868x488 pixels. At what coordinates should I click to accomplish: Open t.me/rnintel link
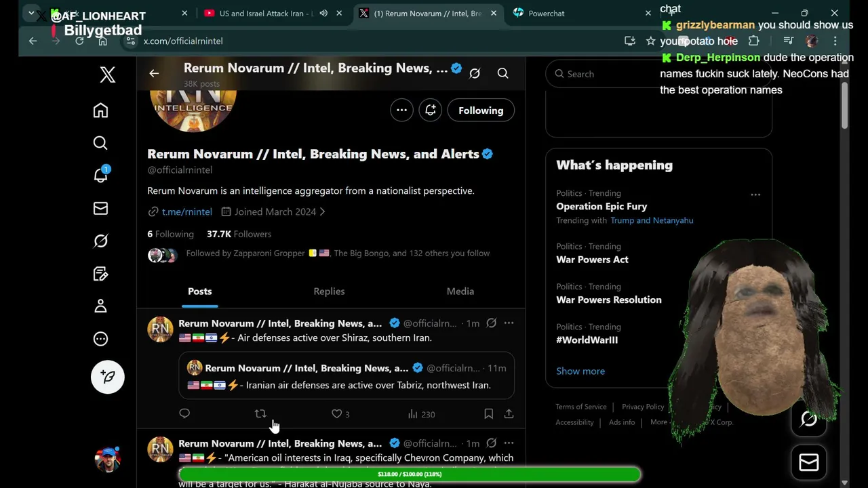(186, 211)
